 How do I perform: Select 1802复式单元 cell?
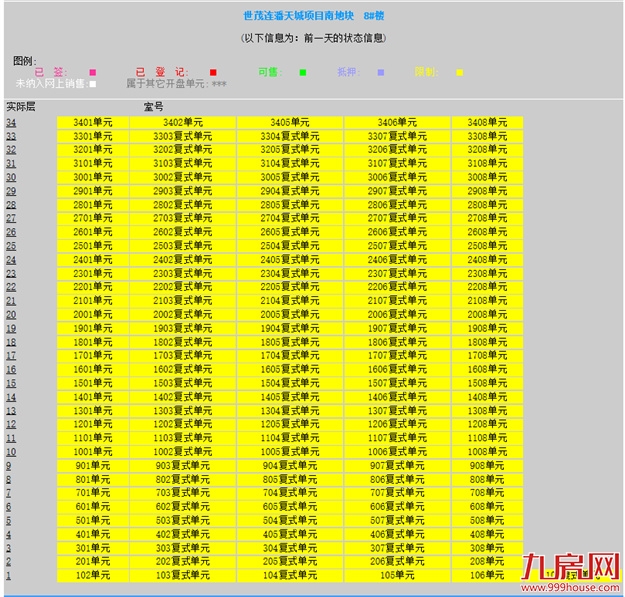[183, 342]
